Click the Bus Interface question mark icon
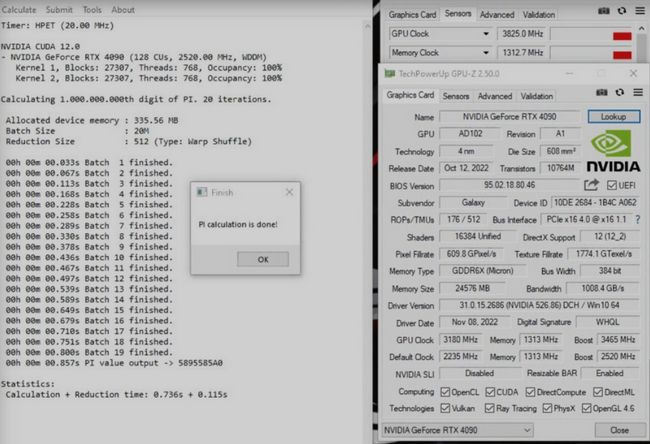 638,219
